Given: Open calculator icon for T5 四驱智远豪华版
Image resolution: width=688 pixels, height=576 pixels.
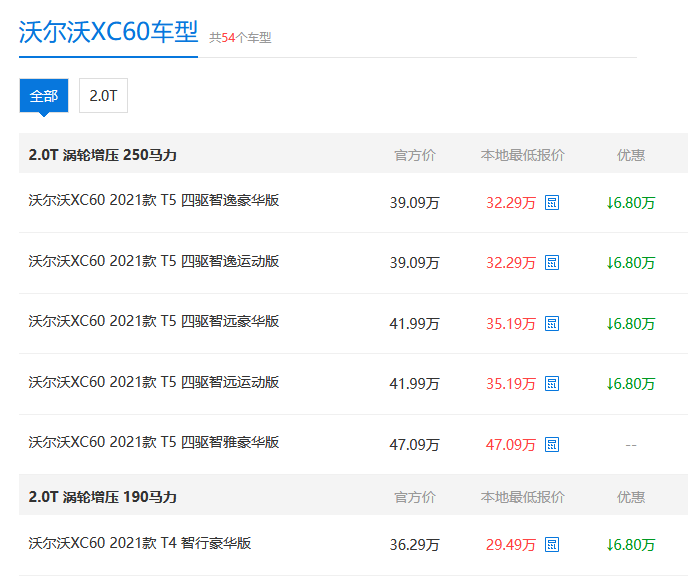Looking at the screenshot, I should [x=552, y=324].
